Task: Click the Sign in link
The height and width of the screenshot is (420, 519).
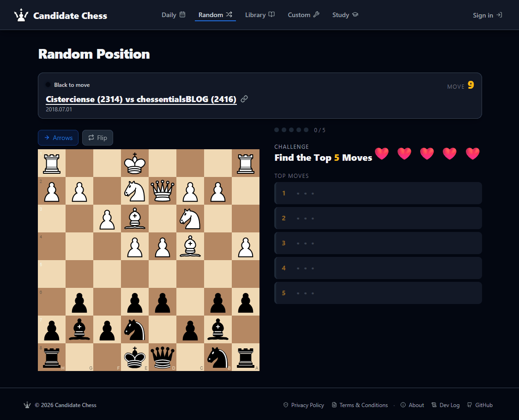Action: 487,15
